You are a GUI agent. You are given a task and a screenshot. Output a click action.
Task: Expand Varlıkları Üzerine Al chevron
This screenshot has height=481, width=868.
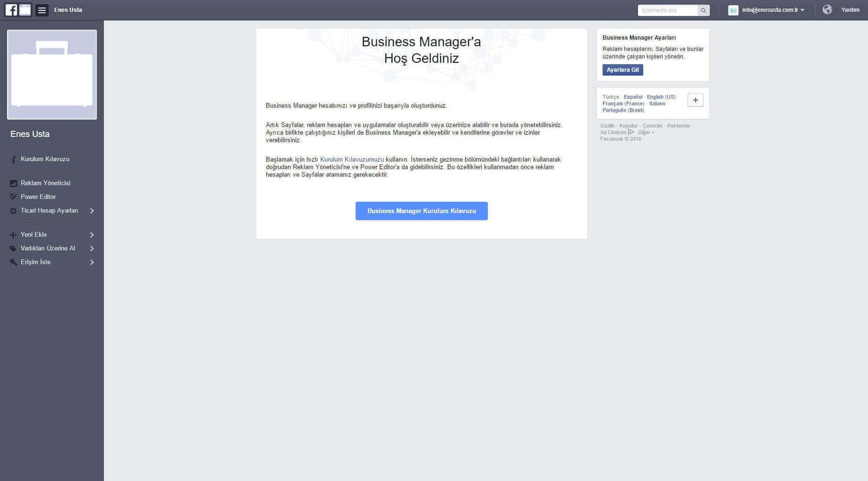click(x=92, y=249)
